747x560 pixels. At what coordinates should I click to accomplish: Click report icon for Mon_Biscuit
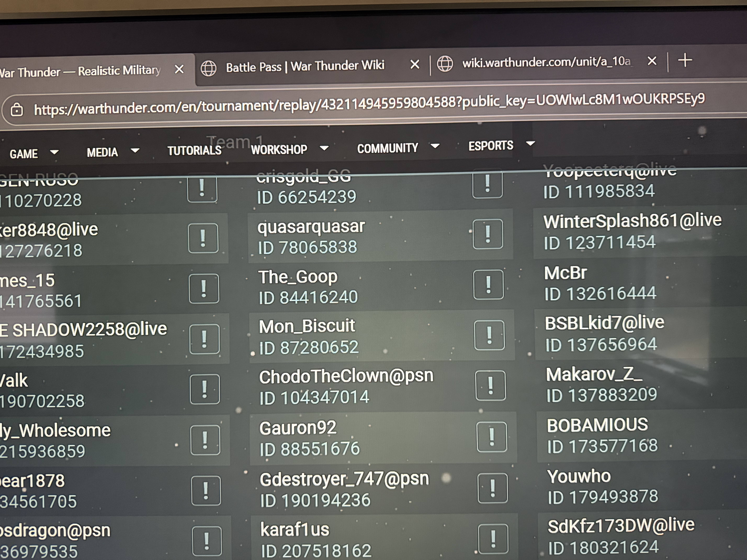489,335
